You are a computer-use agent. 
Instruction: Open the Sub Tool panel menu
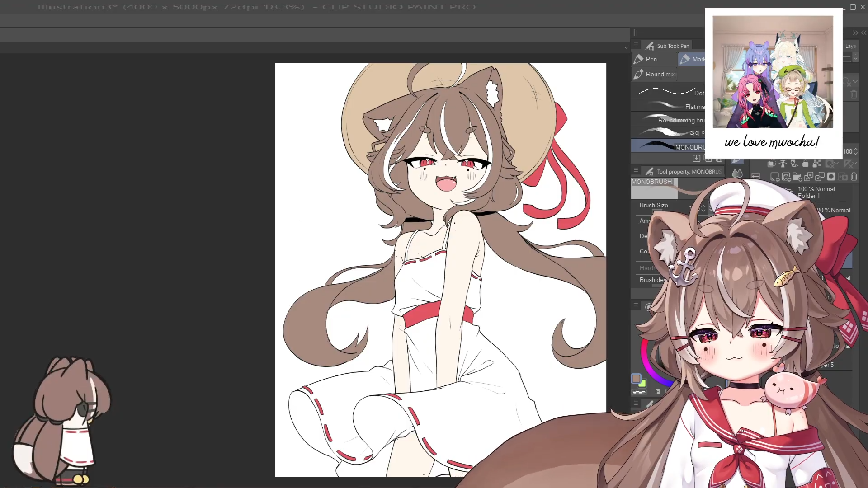636,45
